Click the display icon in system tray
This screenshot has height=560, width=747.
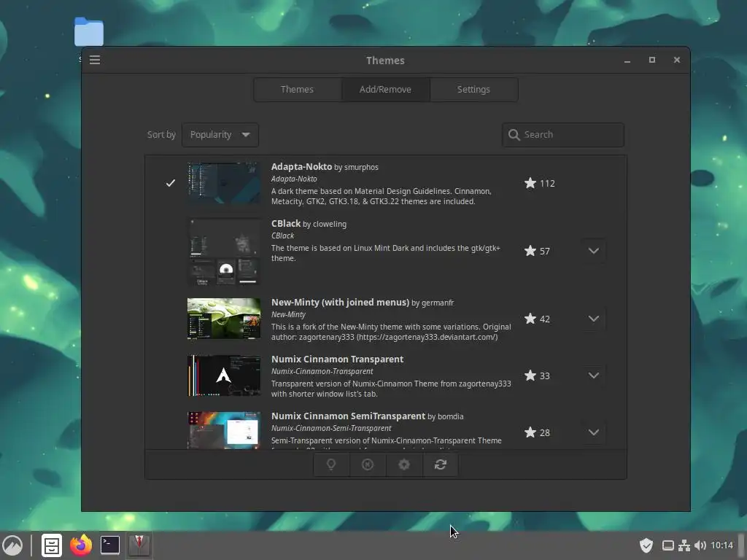[668, 545]
